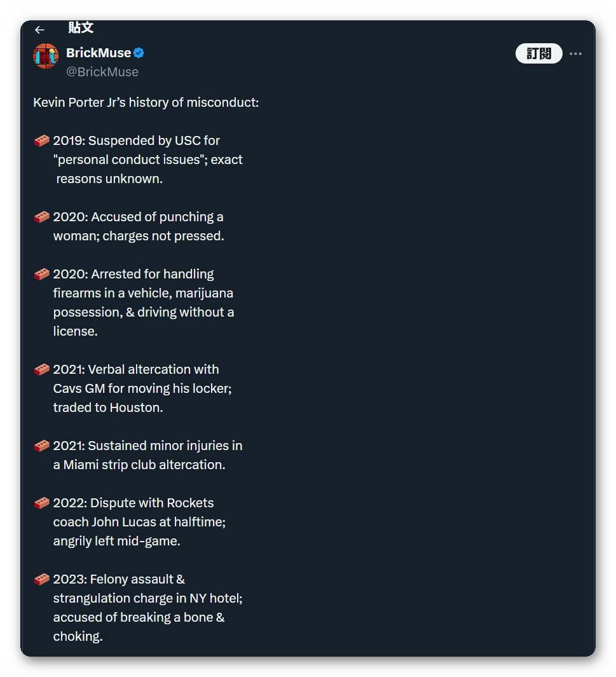Click the brick emoji beside 2022 entry

(x=42, y=503)
